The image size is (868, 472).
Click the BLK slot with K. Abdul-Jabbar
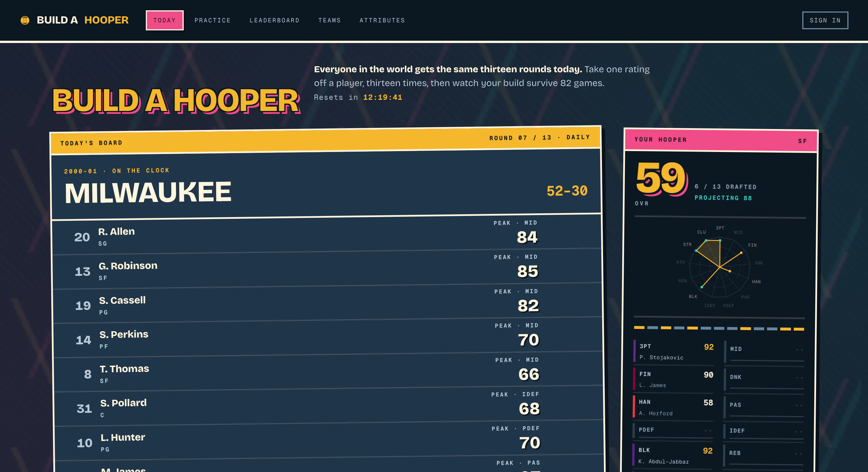[673, 455]
